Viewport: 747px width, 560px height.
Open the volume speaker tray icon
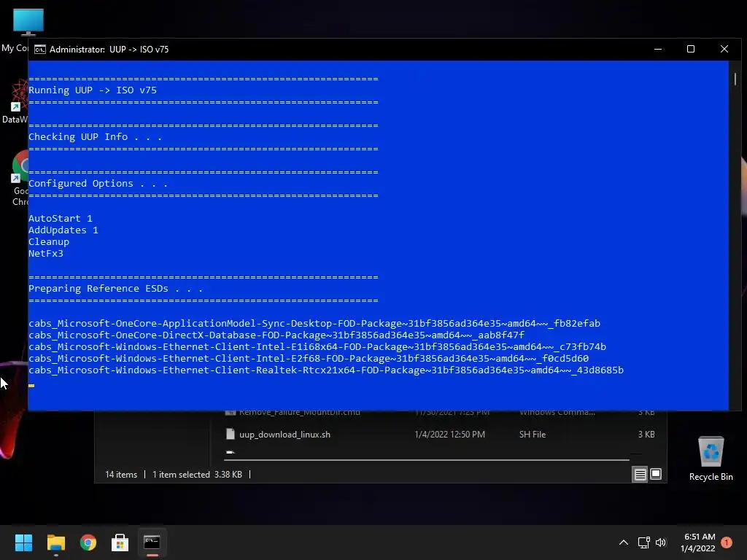click(661, 542)
